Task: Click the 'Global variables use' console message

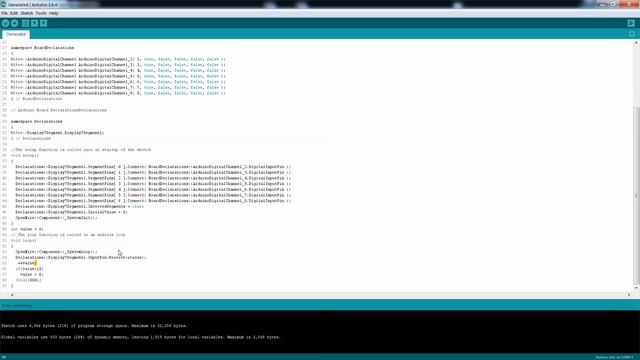Action: [141, 338]
